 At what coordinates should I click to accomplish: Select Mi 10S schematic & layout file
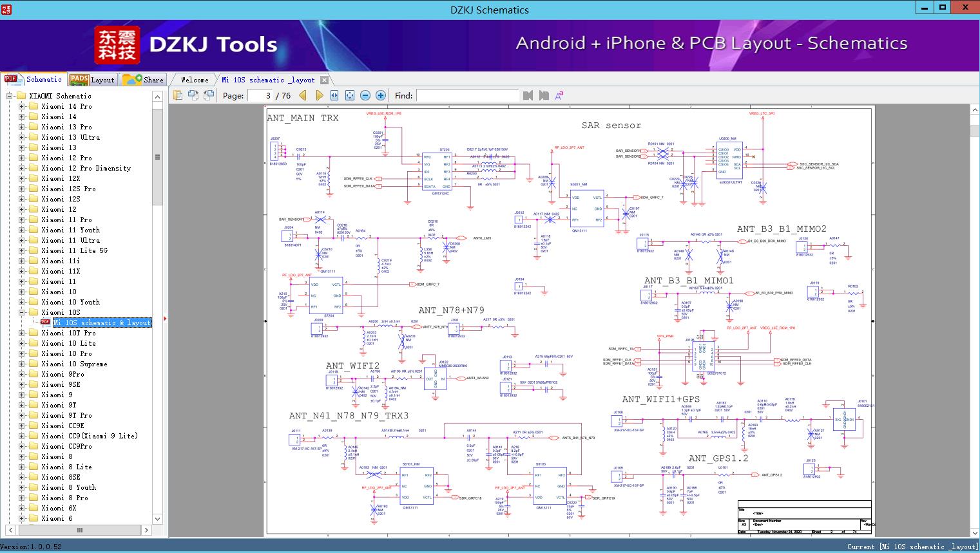click(x=101, y=323)
